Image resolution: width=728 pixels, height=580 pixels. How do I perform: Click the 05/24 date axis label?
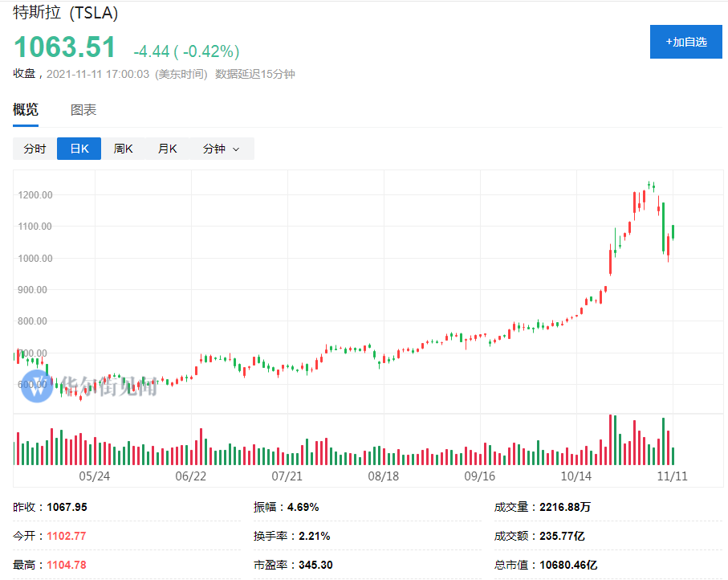(x=94, y=476)
